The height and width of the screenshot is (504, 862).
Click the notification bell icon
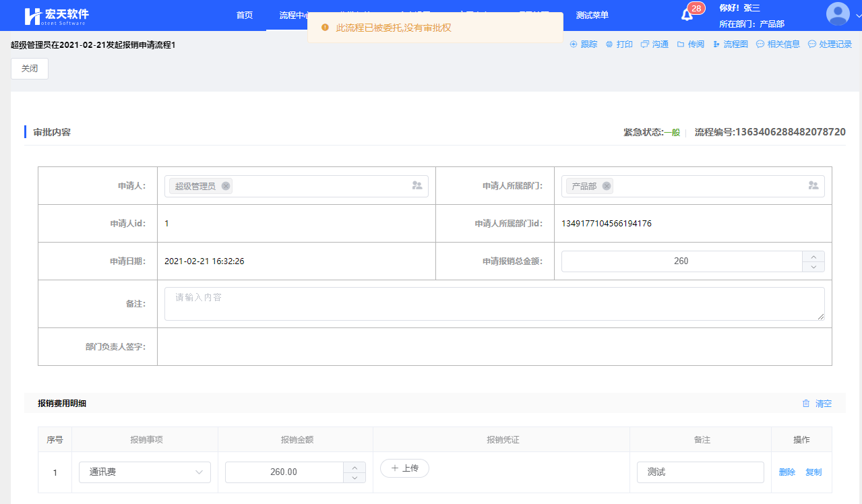pyautogui.click(x=687, y=15)
